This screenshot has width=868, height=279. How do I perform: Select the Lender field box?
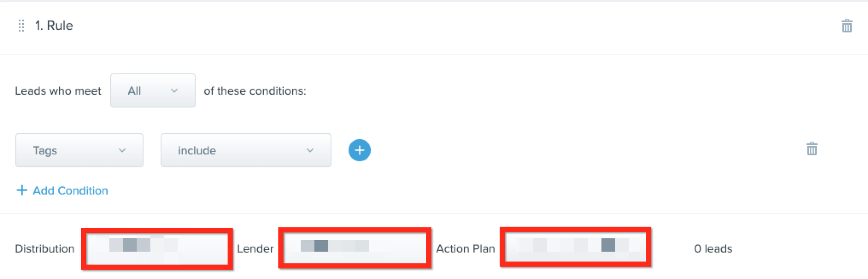[x=355, y=248]
